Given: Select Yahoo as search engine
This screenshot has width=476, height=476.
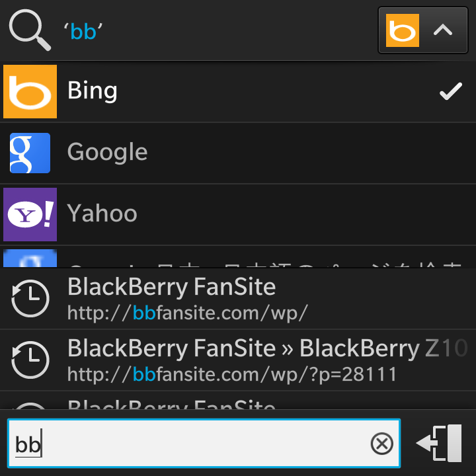Looking at the screenshot, I should (x=238, y=214).
